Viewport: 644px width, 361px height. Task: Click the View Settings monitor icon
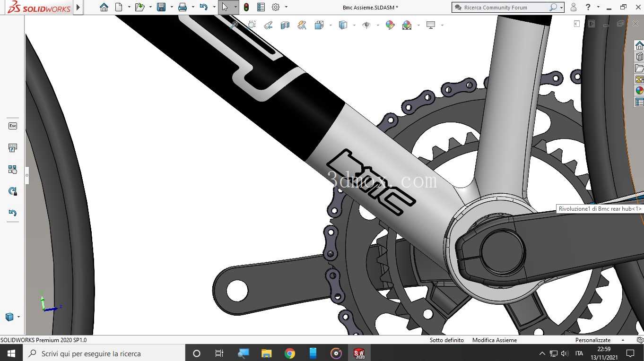click(431, 25)
